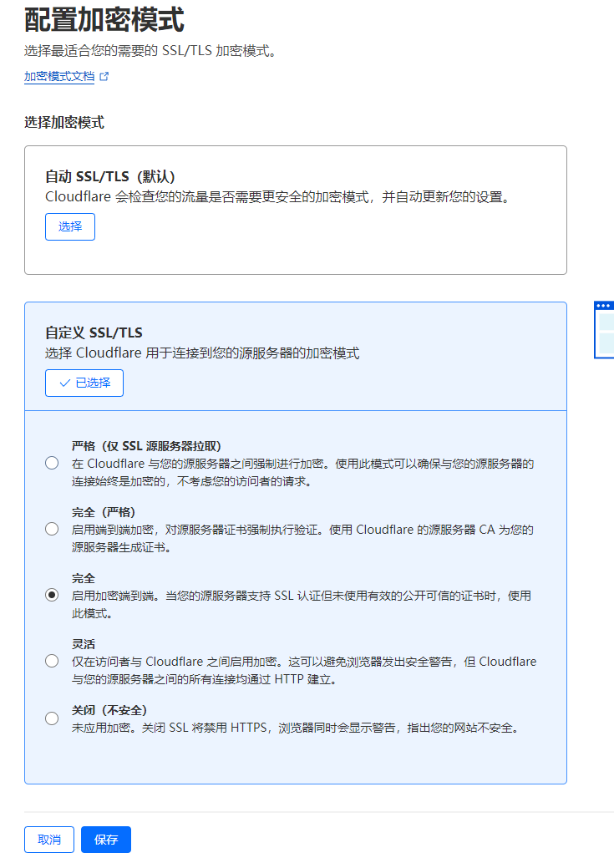This screenshot has width=614, height=868.
Task: Open the 加密模式文档 documentation link
Action: (59, 76)
